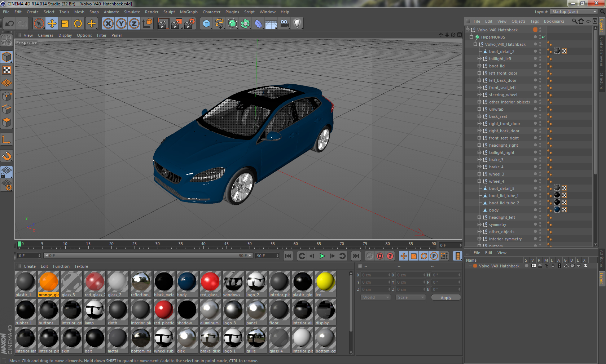Click the Undo arrow icon
606x364 pixels.
coord(9,24)
